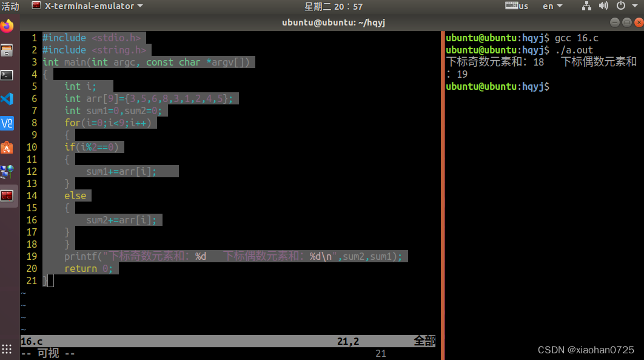Open the 'en' input language dropdown

pos(552,6)
